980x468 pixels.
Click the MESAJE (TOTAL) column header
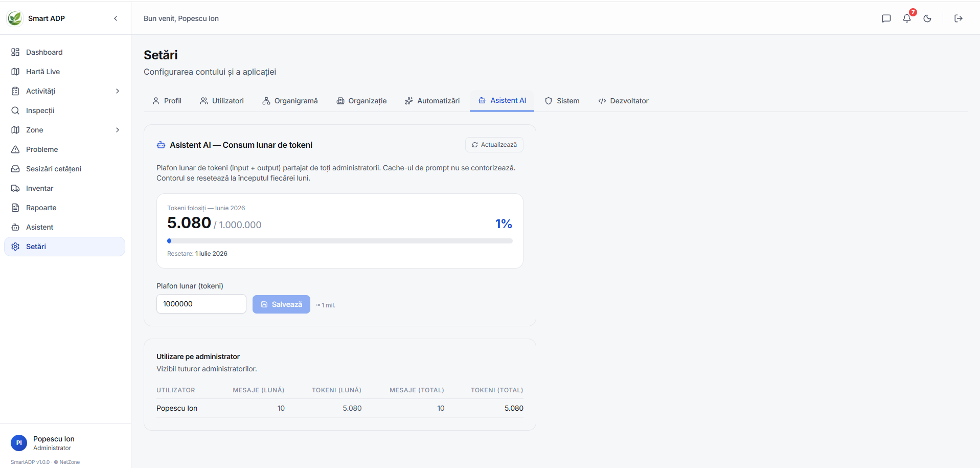(x=417, y=390)
